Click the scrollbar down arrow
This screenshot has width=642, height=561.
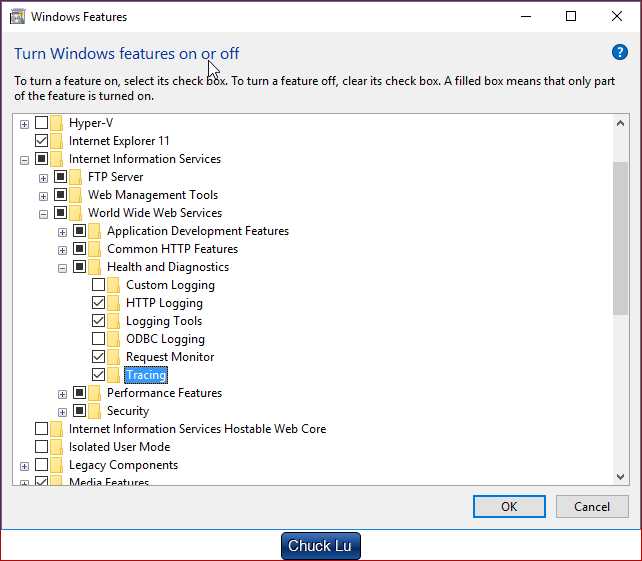pos(620,477)
